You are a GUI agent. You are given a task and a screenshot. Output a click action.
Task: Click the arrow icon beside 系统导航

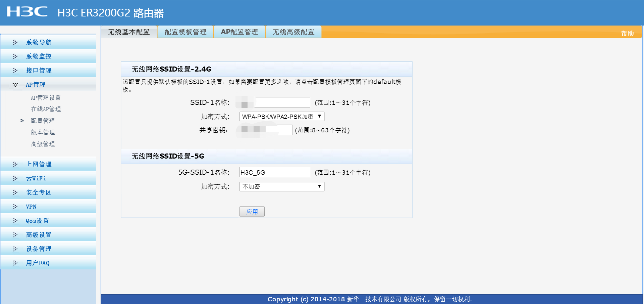(x=15, y=42)
